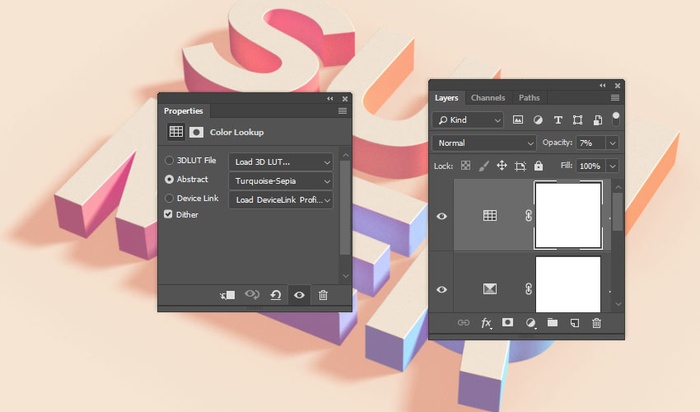Delete layer with Layers trash icon
700x412 pixels.
(597, 323)
